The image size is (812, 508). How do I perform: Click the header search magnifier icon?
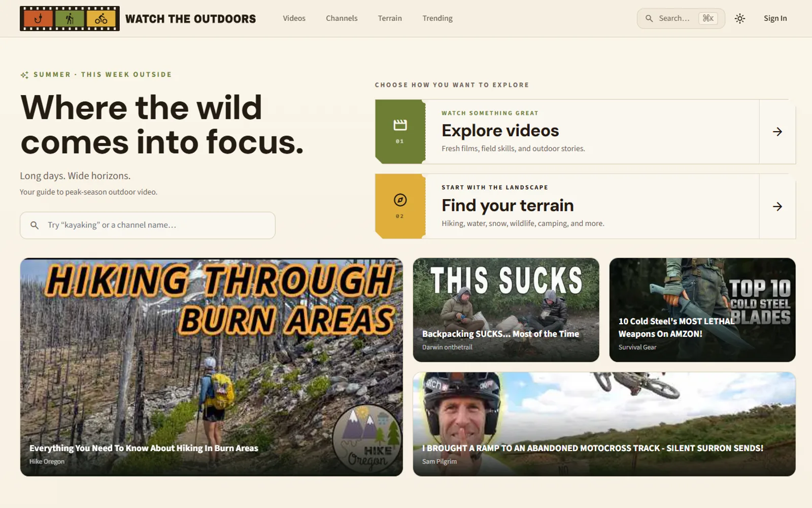[649, 18]
